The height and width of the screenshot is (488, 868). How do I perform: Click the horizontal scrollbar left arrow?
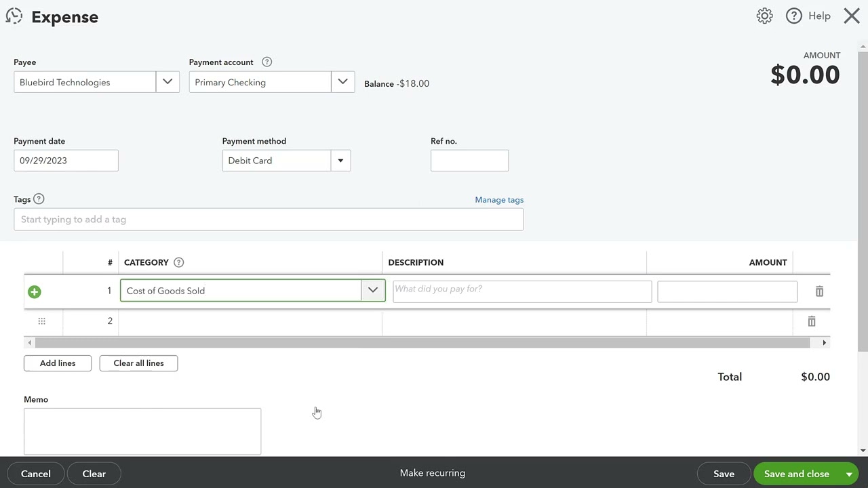point(29,343)
